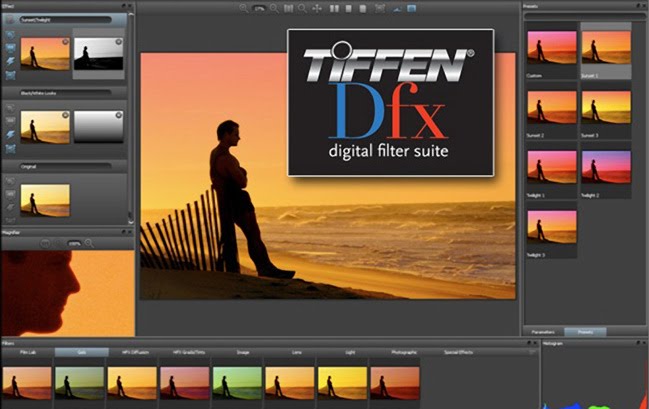Screen dimensions: 649x409
Task: Click corner circle on Sunset/Twilight color thumbnail
Action: point(65,42)
